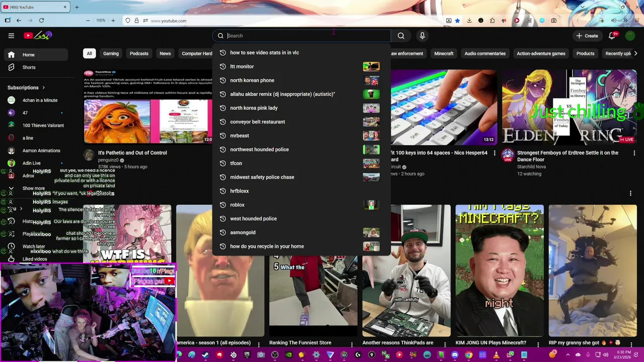
Task: Open the browser downloads icon
Action: click(x=469, y=21)
